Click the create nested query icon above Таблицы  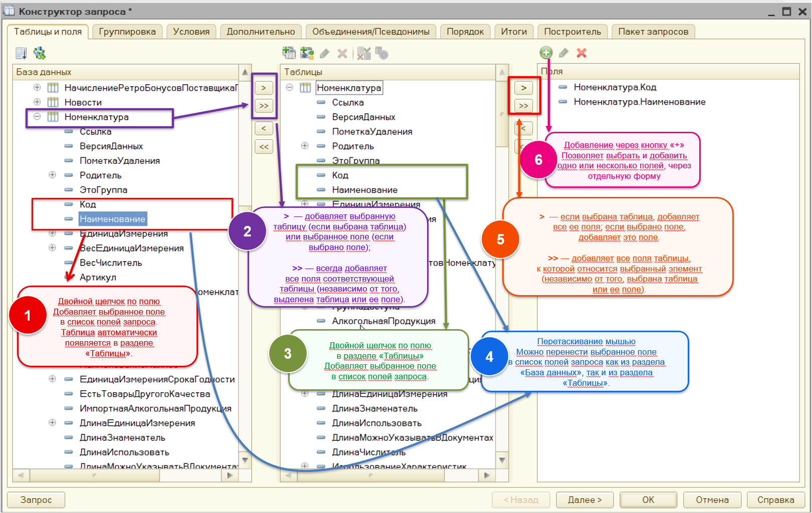[289, 53]
